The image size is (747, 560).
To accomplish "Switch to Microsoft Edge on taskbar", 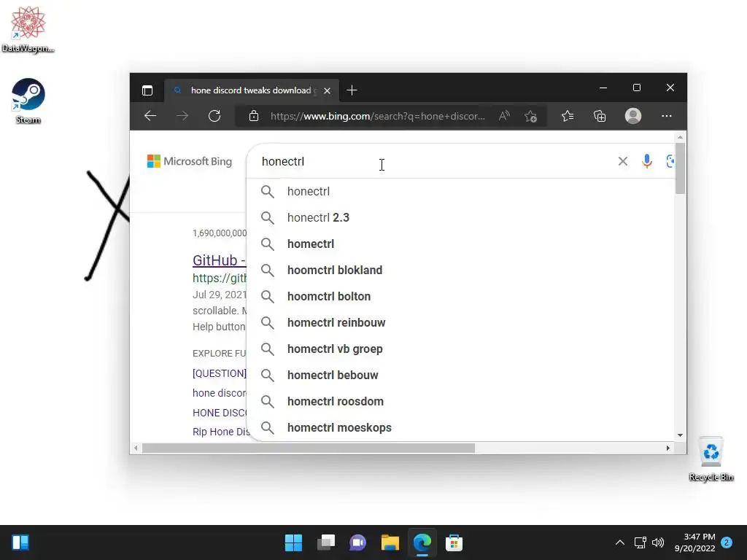I will tap(422, 542).
